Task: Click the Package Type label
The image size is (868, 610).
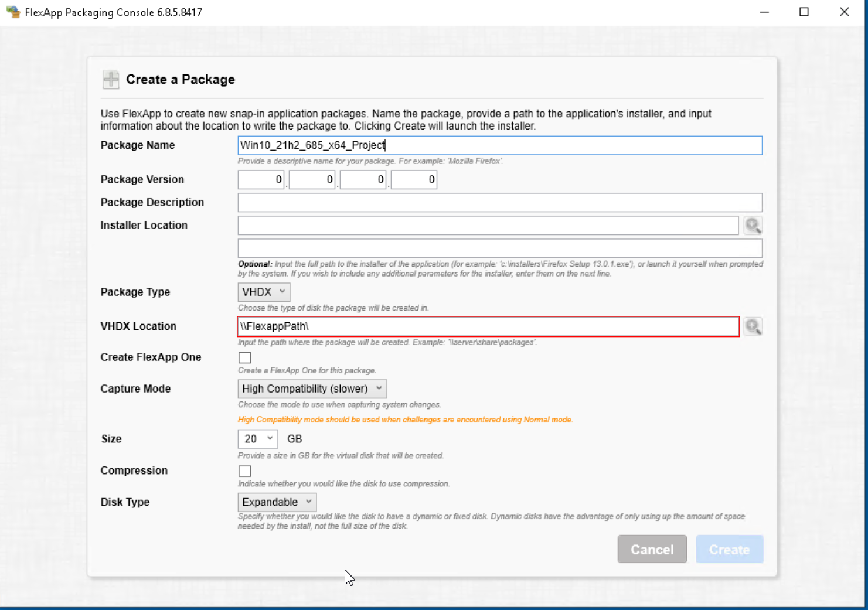Action: [135, 292]
